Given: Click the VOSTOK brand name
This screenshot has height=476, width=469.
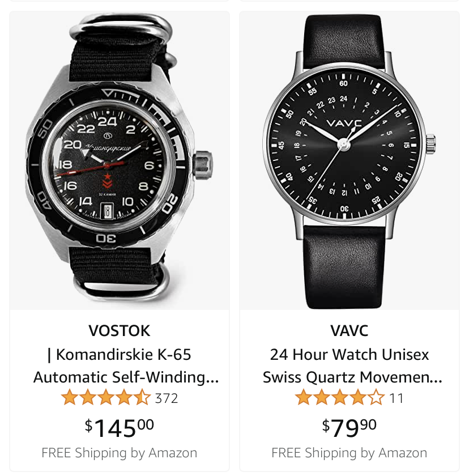Looking at the screenshot, I should pos(119,330).
